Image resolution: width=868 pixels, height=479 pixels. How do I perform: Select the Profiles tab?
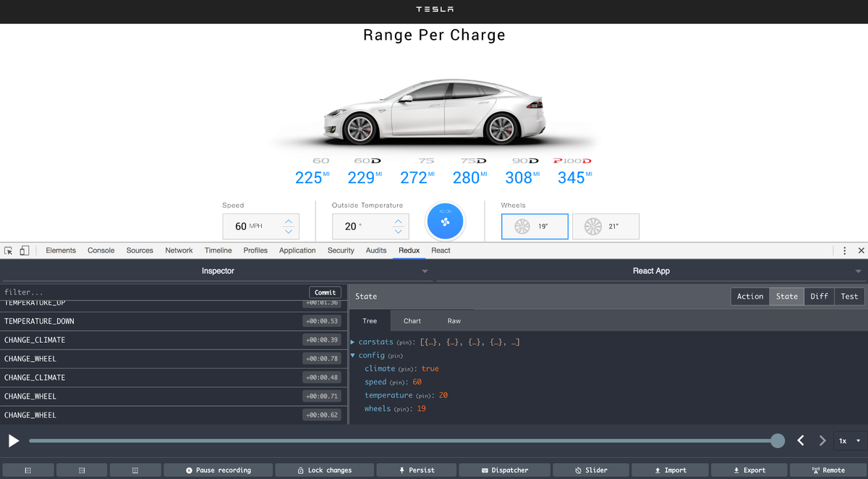click(255, 250)
